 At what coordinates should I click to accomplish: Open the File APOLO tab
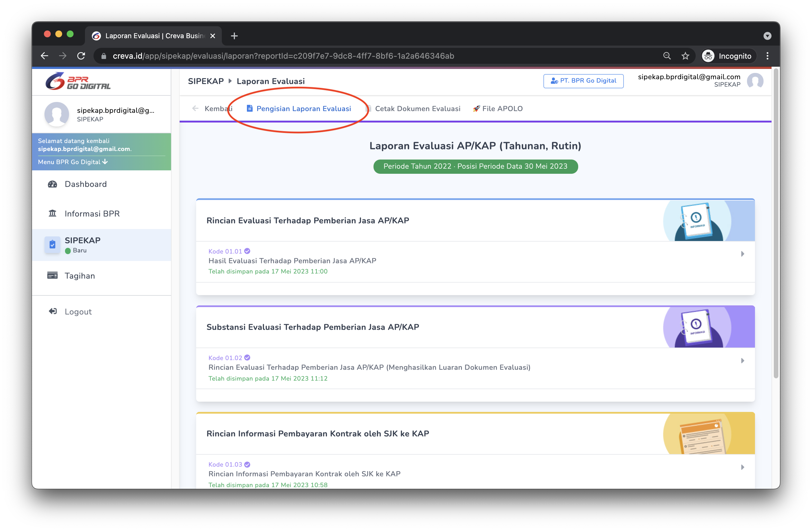498,108
